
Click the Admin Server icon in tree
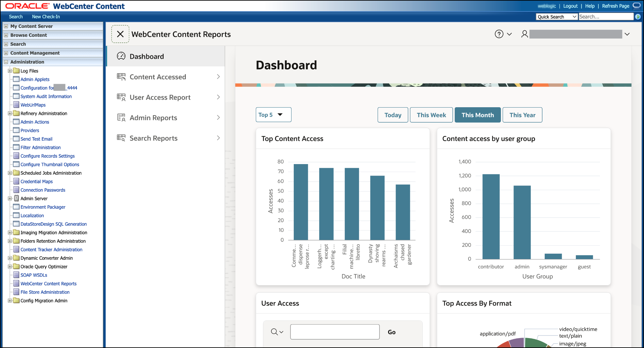(16, 198)
